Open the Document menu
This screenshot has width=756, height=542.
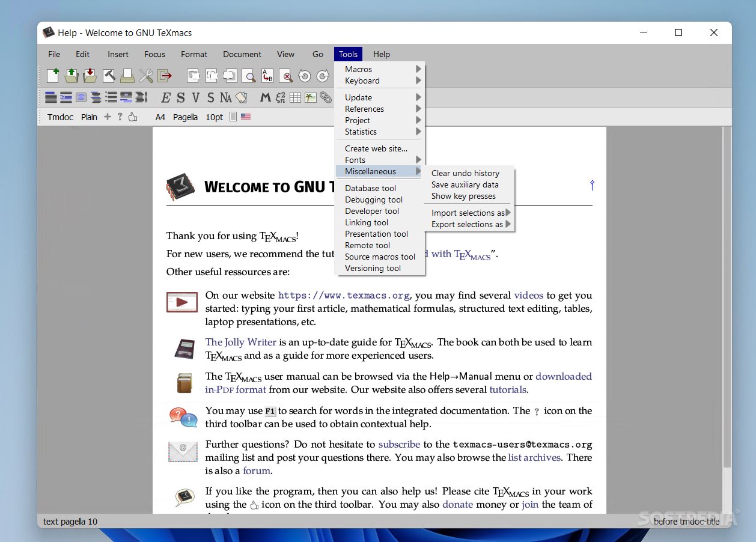tap(242, 54)
